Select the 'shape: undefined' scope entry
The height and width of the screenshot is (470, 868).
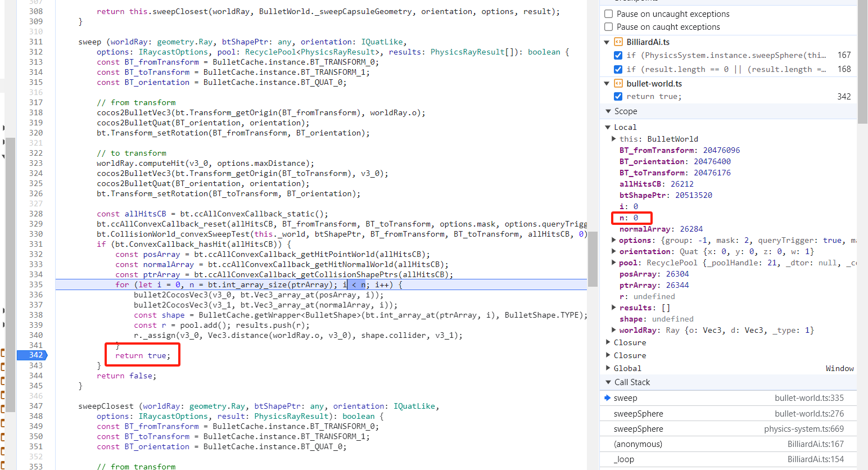pos(657,319)
